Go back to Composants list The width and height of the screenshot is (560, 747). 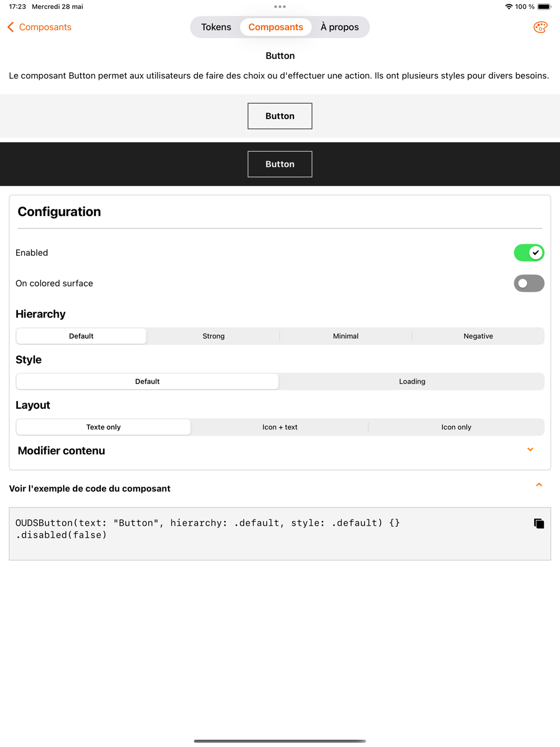[x=45, y=27]
